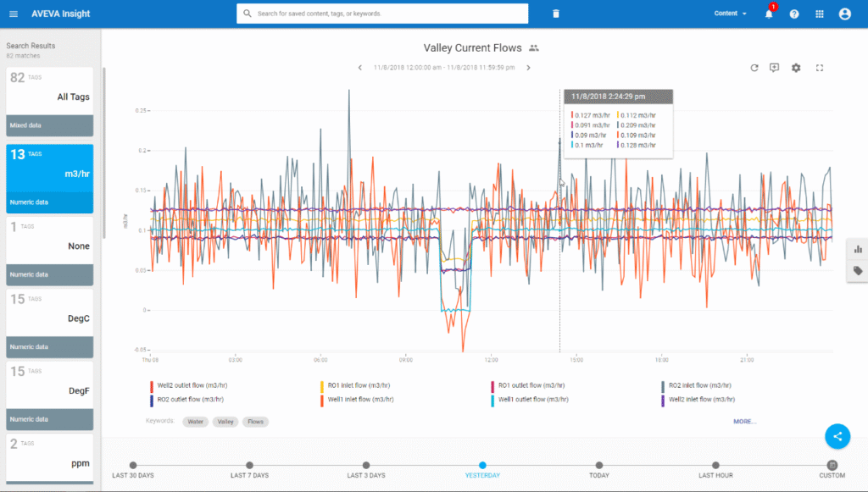The width and height of the screenshot is (868, 492).
Task: Go to next time period arrow
Action: pos(528,68)
